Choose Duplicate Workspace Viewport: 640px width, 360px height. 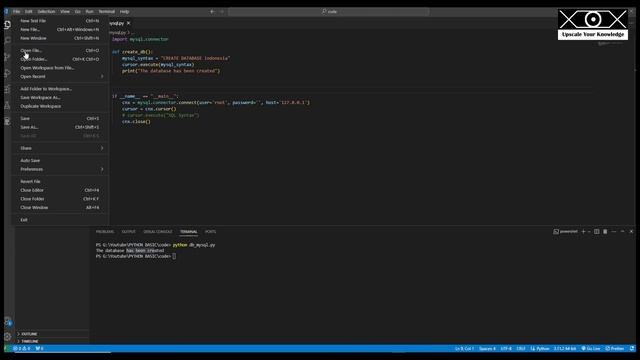(61, 106)
